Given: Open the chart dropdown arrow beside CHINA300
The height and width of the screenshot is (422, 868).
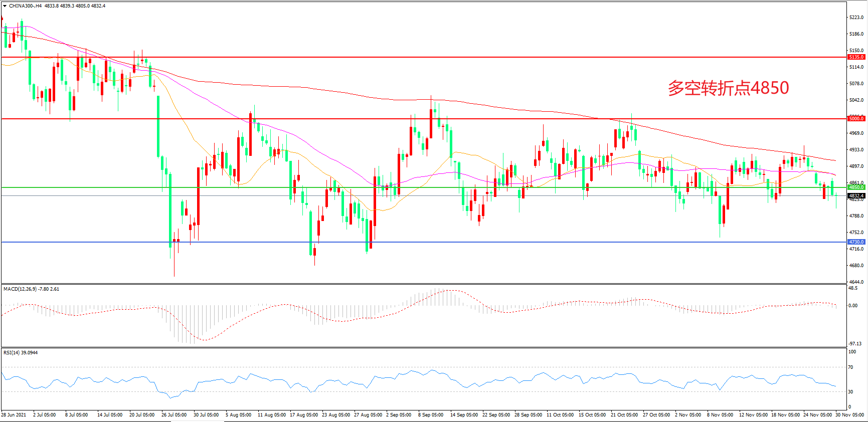Looking at the screenshot, I should click(5, 6).
